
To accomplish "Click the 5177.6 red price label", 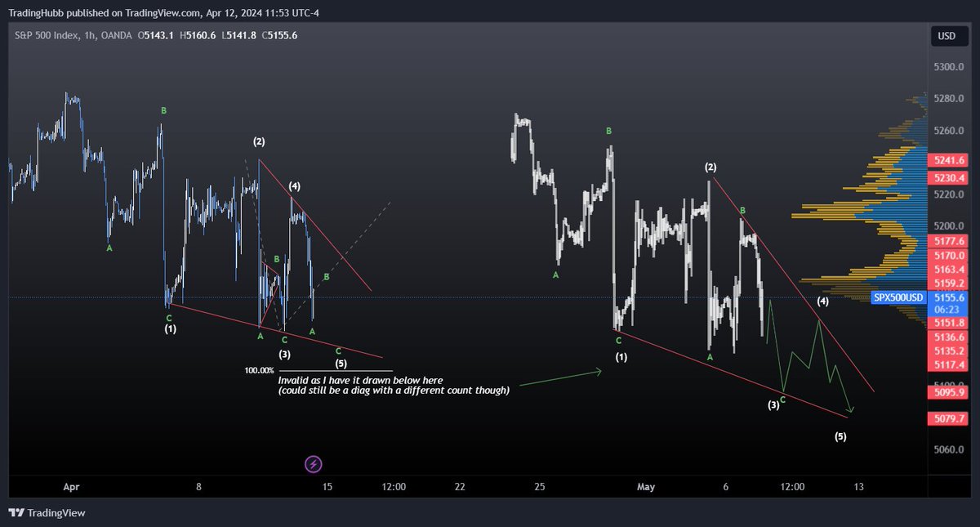I will pyautogui.click(x=948, y=241).
